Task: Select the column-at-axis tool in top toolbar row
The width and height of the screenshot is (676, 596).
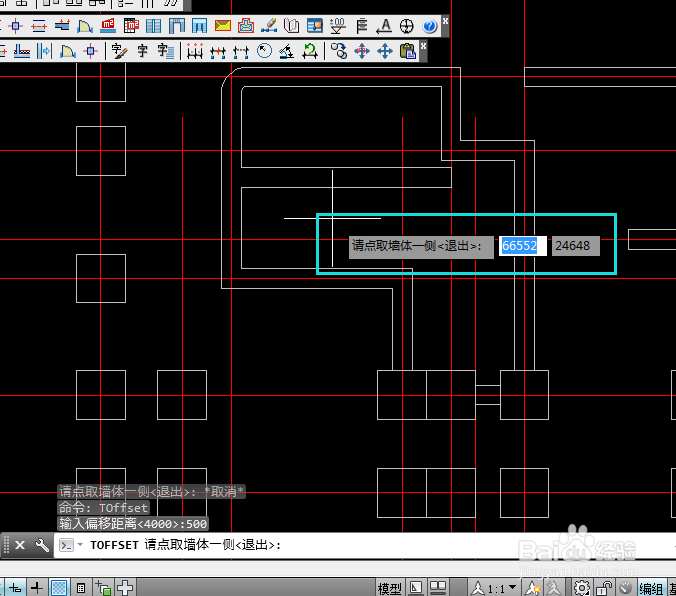Action: pyautogui.click(x=16, y=26)
